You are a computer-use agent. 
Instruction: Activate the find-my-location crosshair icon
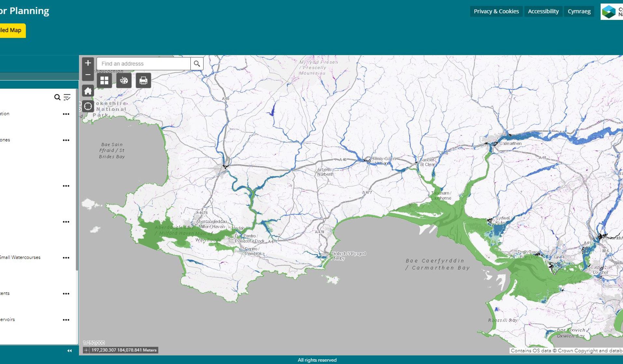[88, 106]
